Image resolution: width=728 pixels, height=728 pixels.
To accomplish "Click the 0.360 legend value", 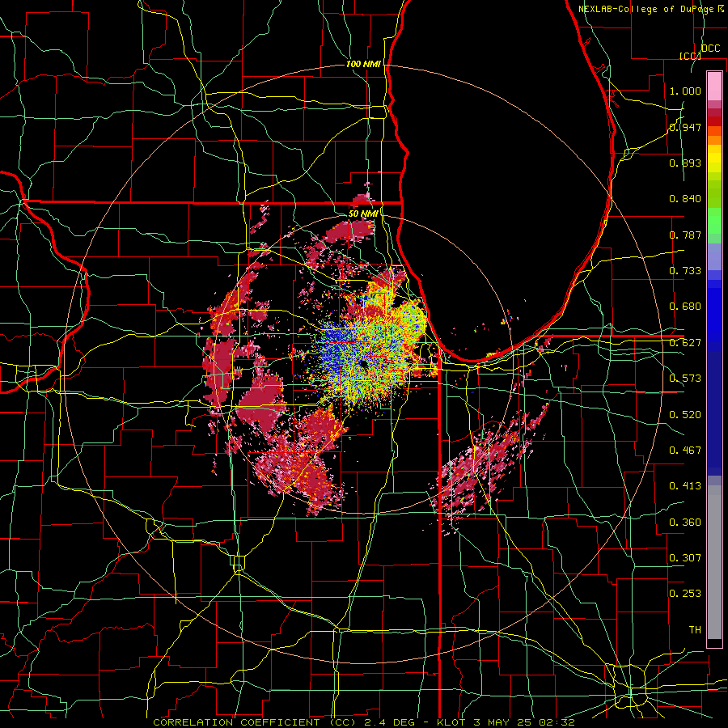I will (x=685, y=523).
